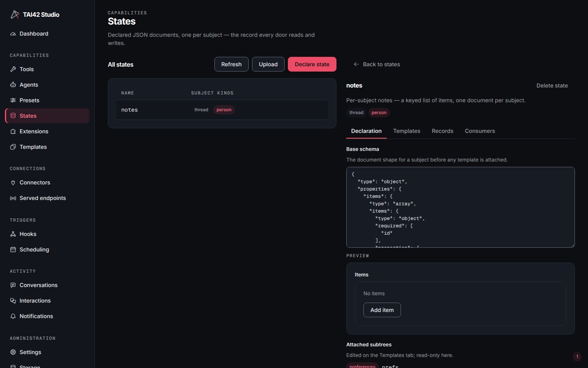Click the red notification badge showing 1
The image size is (588, 368).
point(577,357)
